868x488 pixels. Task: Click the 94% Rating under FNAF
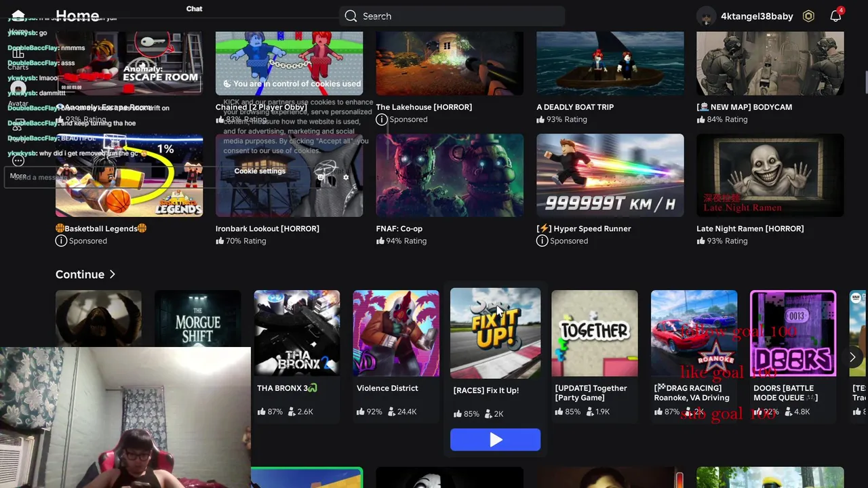401,241
